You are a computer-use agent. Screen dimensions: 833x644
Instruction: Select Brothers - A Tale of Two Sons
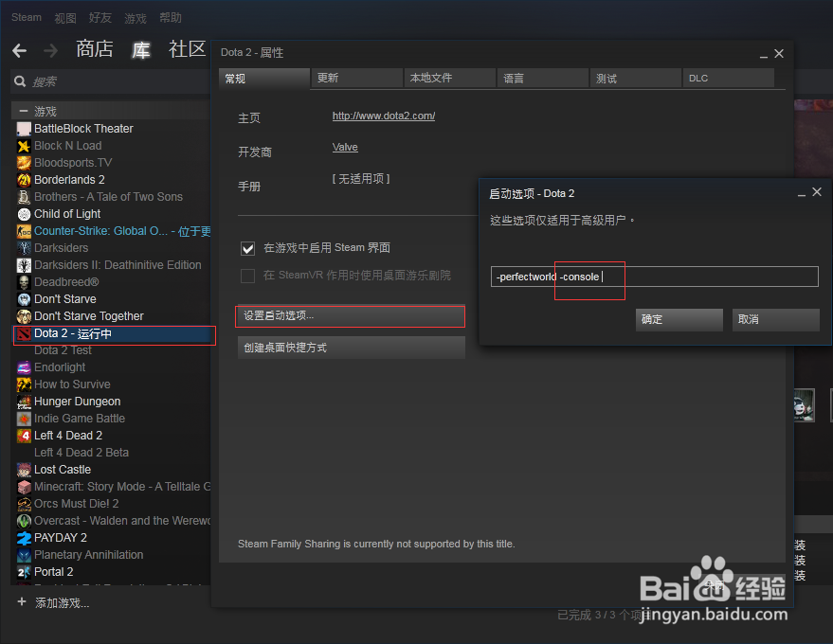108,197
